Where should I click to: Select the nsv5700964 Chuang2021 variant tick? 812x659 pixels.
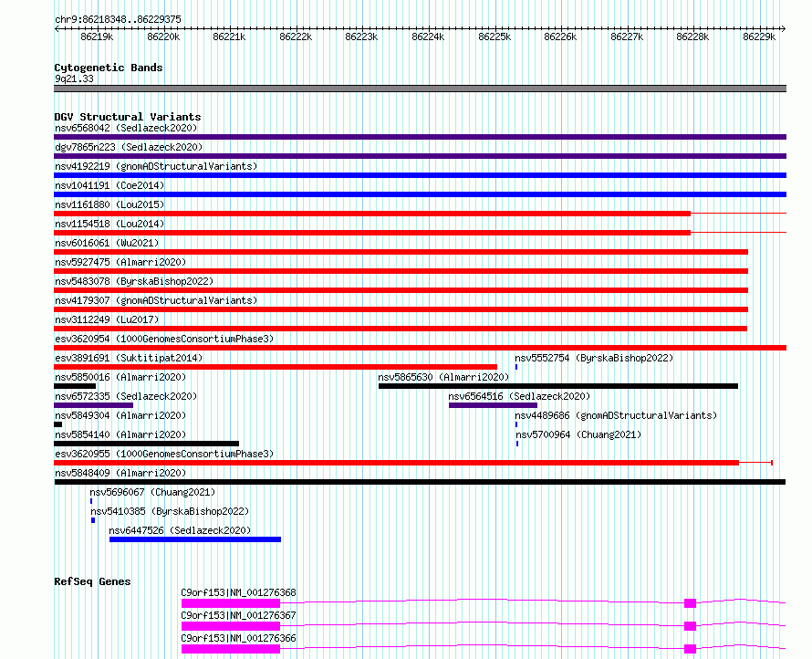[516, 444]
